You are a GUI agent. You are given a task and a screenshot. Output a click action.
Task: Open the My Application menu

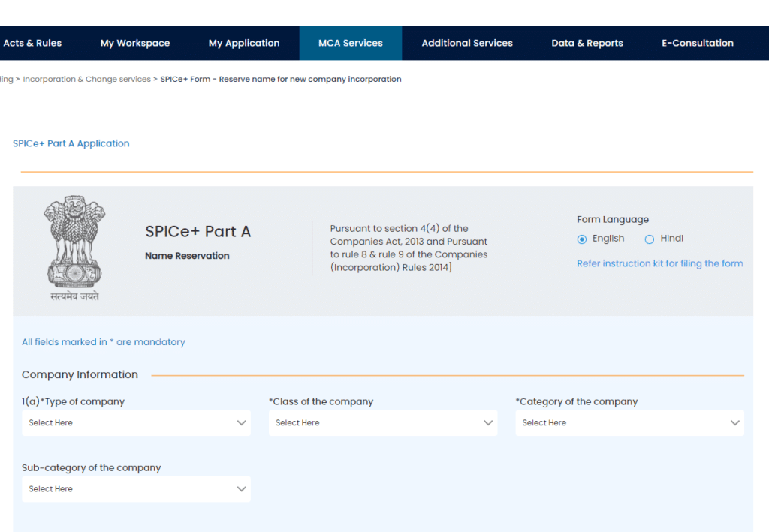tap(244, 43)
